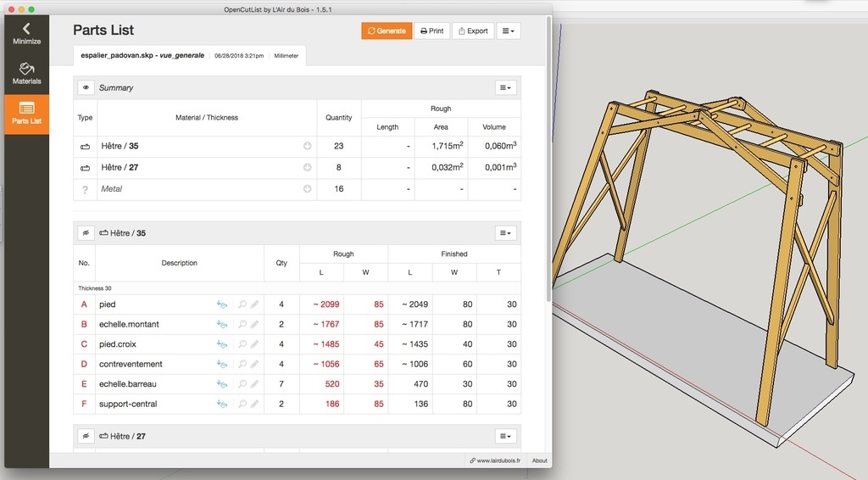868x480 pixels.
Task: Click the solid wood type icon for Hêtre / 35
Action: click(86, 147)
